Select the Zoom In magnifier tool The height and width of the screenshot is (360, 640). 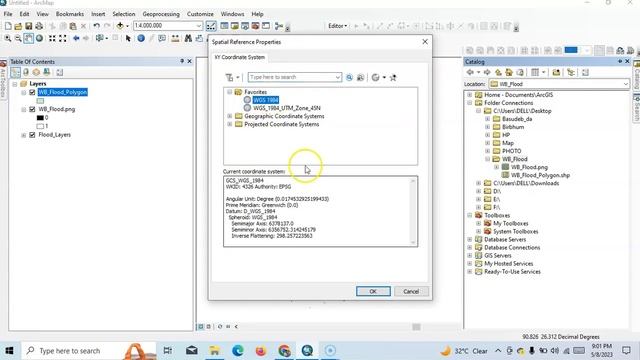point(8,38)
